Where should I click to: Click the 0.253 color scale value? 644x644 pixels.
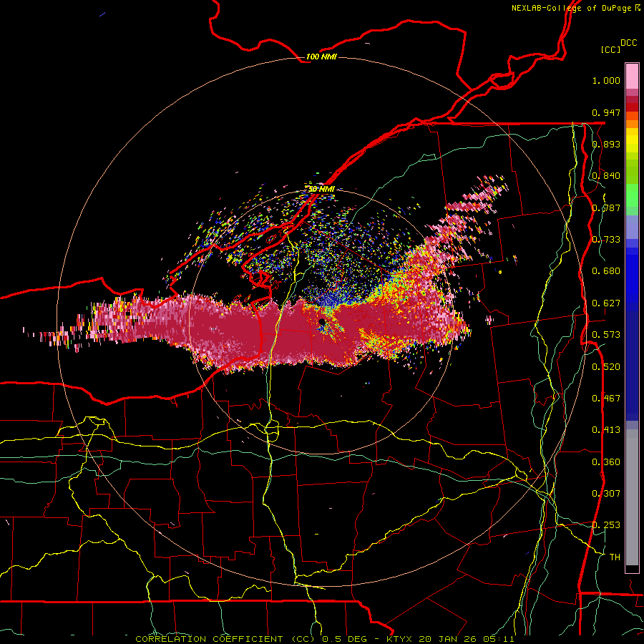(x=606, y=525)
